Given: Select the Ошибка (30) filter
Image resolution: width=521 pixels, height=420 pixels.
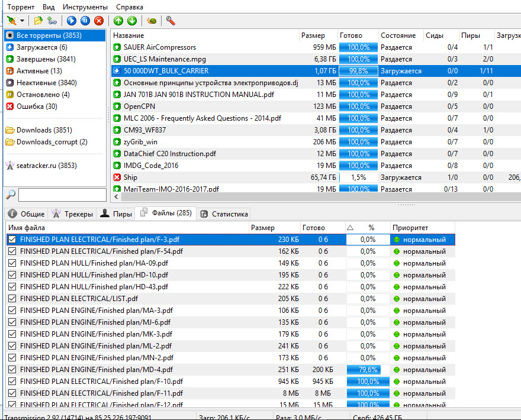Looking at the screenshot, I should [36, 106].
